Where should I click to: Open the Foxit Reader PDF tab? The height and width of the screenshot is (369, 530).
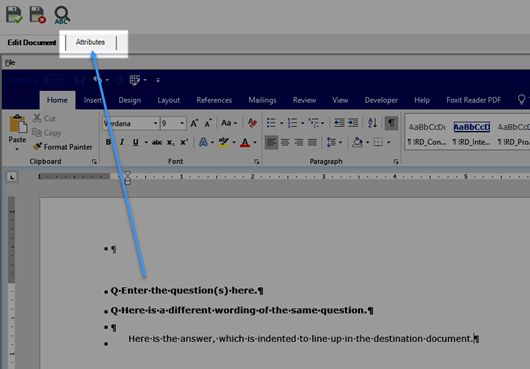click(473, 100)
